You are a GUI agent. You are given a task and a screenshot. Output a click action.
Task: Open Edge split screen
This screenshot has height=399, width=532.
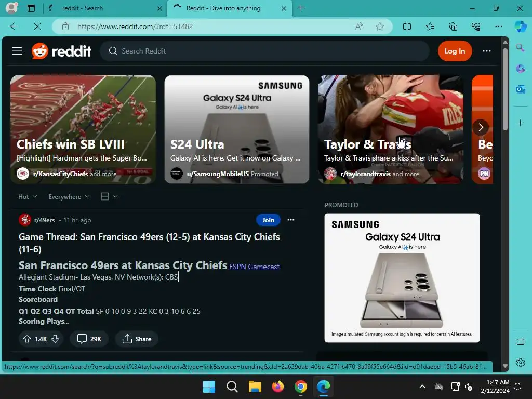[407, 26]
